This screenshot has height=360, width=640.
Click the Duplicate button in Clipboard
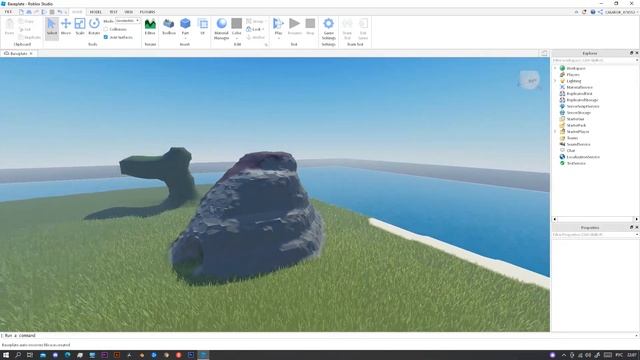tap(29, 37)
